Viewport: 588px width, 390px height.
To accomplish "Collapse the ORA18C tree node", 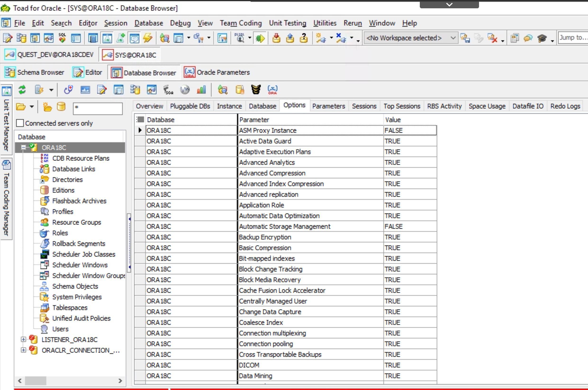I will [x=23, y=147].
